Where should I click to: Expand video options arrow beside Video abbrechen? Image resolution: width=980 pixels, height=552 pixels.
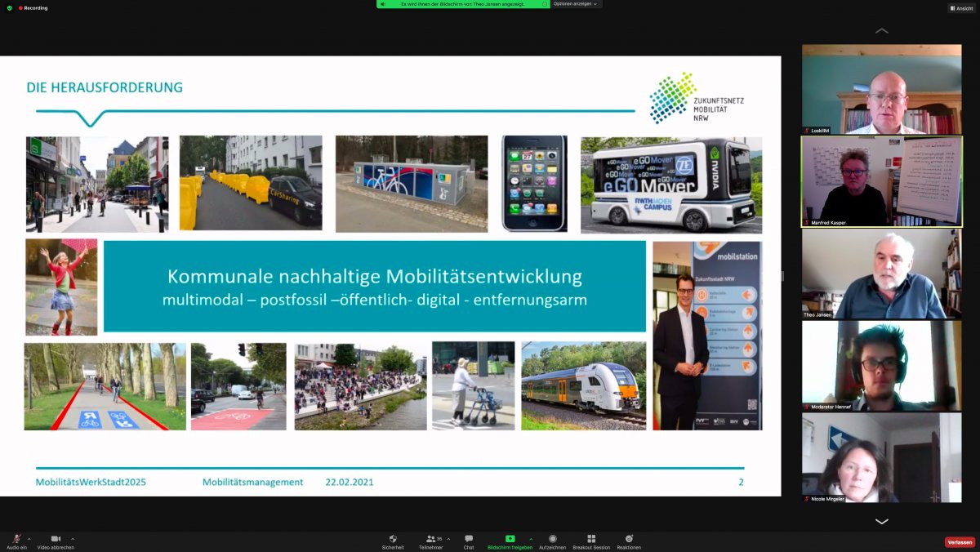click(x=73, y=539)
